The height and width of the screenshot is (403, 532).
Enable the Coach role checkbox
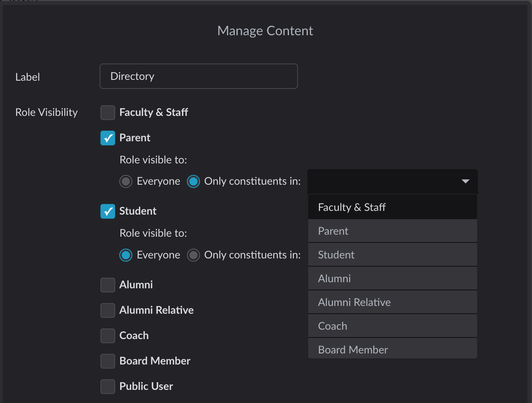tap(108, 336)
